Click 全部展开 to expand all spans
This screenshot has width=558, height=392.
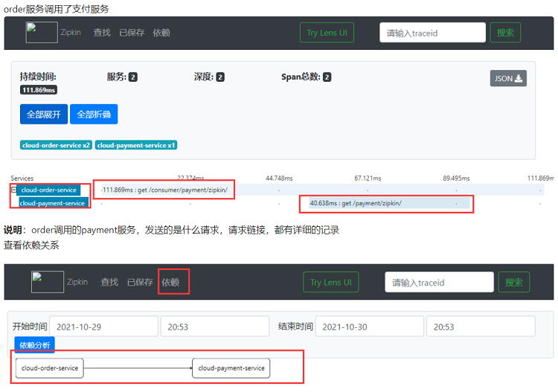[x=44, y=115]
